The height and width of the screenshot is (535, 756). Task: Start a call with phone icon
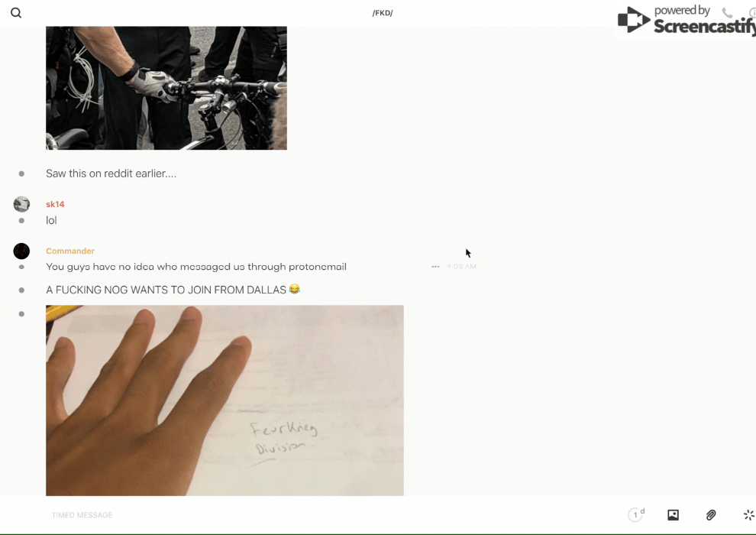(x=727, y=13)
